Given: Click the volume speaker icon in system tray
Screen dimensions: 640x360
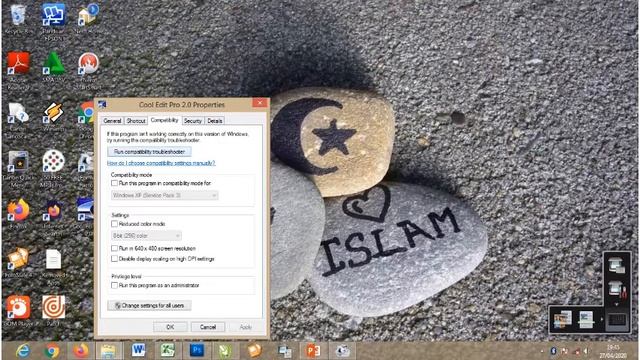Looking at the screenshot, I should [x=586, y=351].
